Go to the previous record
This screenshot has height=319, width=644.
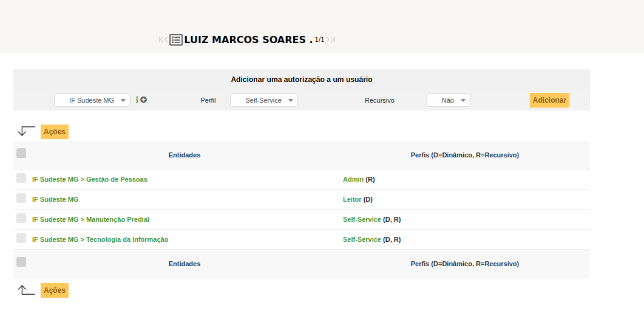[x=166, y=40]
